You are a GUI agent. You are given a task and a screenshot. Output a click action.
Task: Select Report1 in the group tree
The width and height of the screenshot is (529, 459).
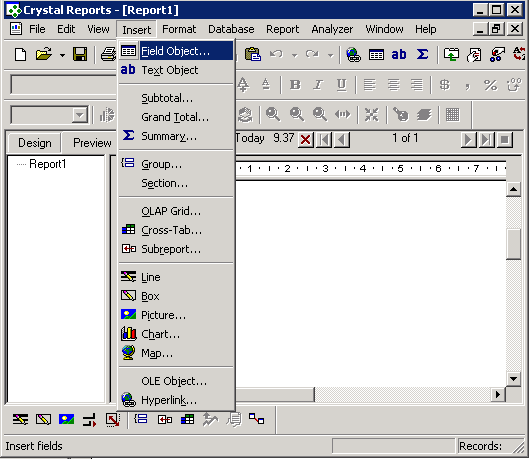point(48,164)
